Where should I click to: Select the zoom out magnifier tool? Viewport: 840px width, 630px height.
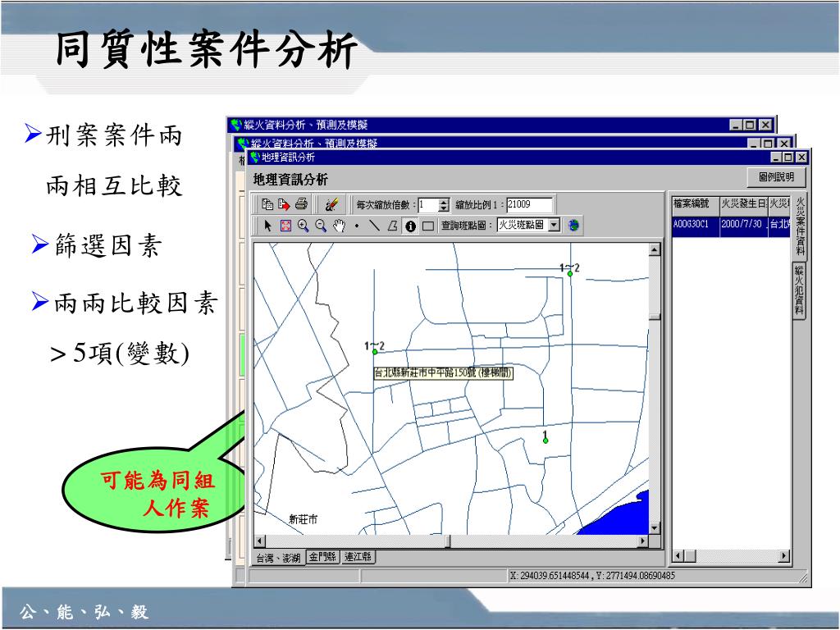tap(321, 226)
